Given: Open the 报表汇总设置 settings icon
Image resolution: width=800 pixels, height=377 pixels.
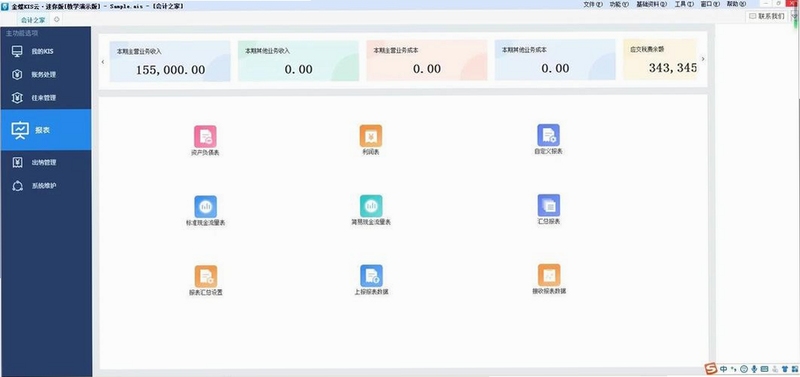Looking at the screenshot, I should pyautogui.click(x=206, y=280).
